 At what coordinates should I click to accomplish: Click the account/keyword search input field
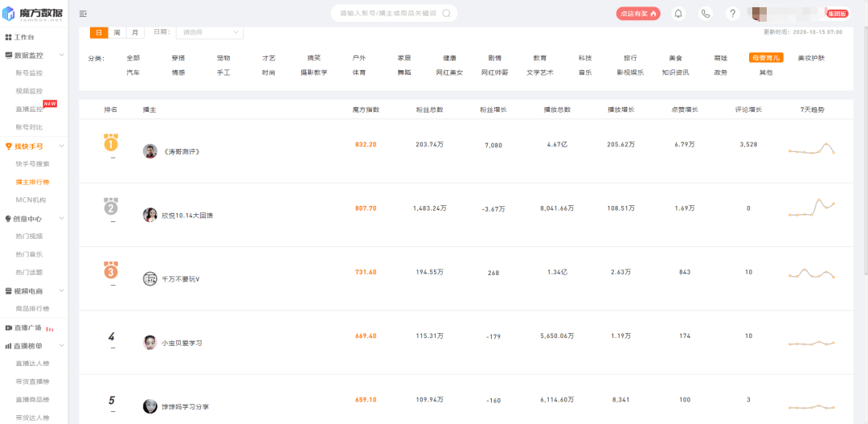point(386,14)
